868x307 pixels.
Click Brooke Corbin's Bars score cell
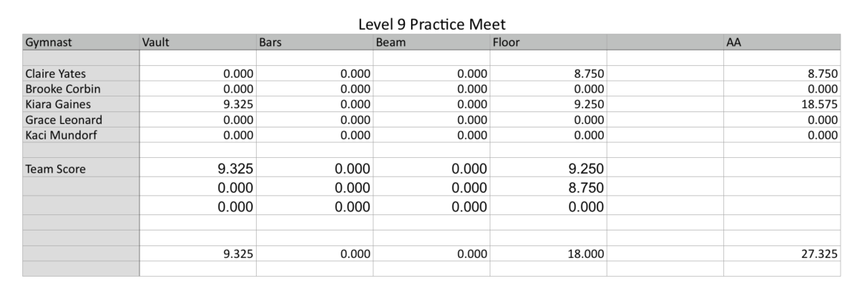coord(314,89)
